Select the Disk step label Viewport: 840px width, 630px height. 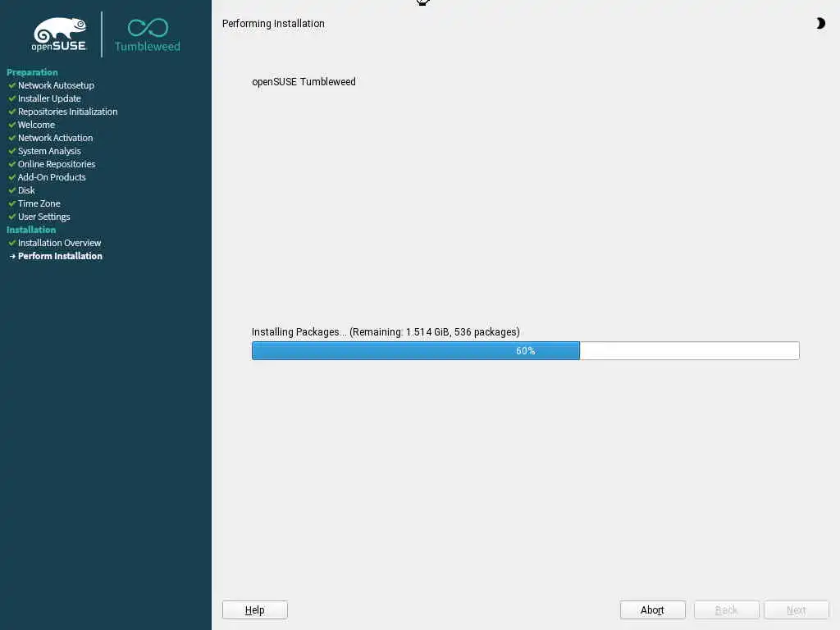click(26, 190)
